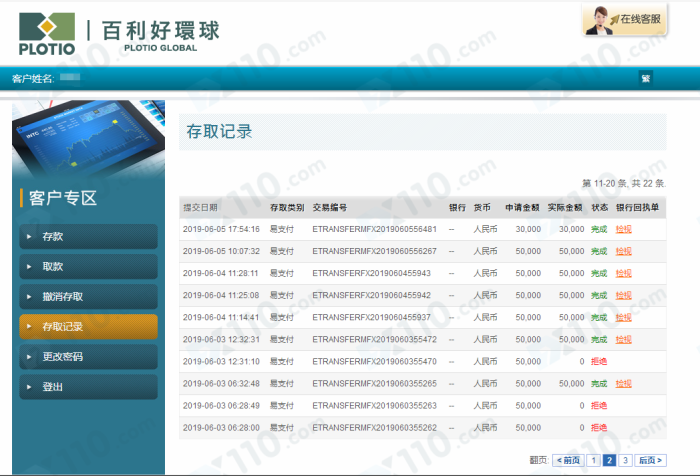
Task: Click the arrow icon beside 存款
Action: tap(28, 237)
